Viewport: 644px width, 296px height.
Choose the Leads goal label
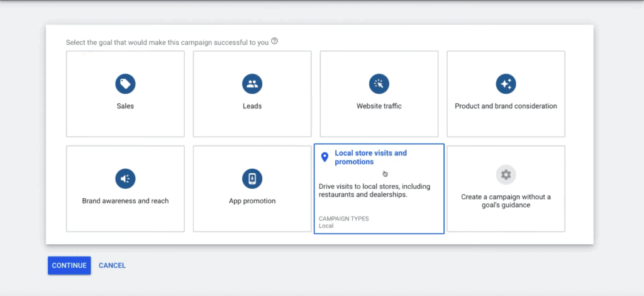tap(252, 106)
